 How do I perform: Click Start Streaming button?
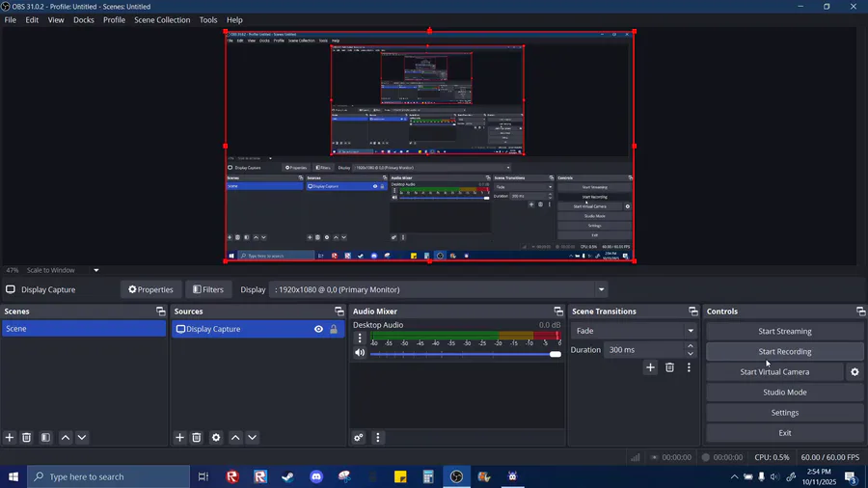point(784,331)
